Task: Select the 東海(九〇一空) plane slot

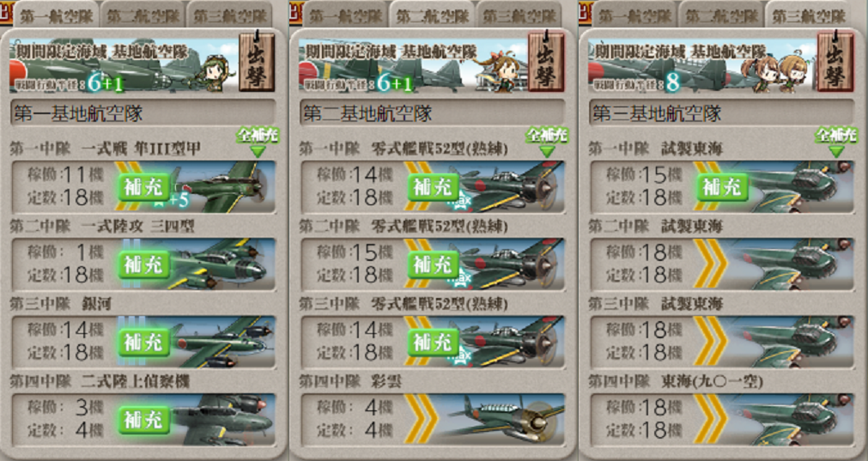Action: click(x=722, y=419)
